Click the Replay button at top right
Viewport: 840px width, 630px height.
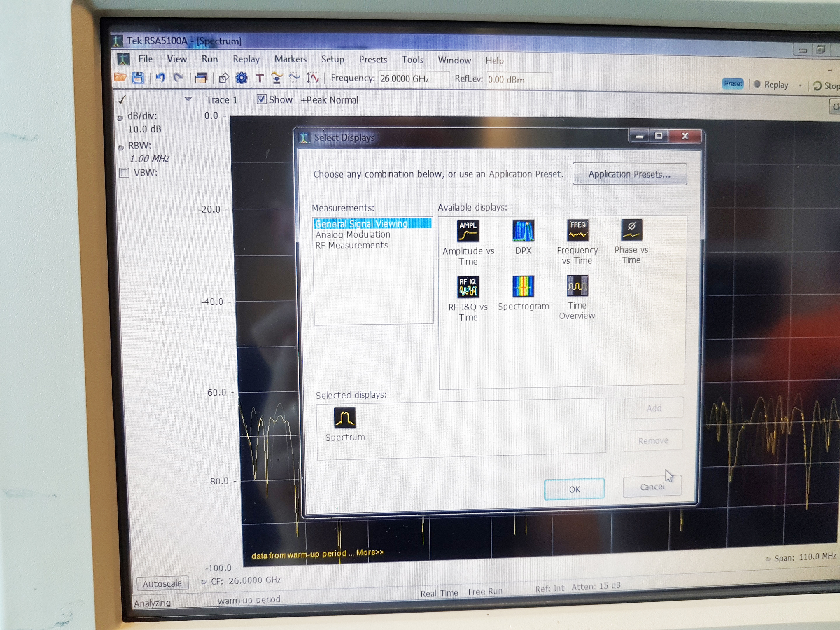pyautogui.click(x=771, y=85)
